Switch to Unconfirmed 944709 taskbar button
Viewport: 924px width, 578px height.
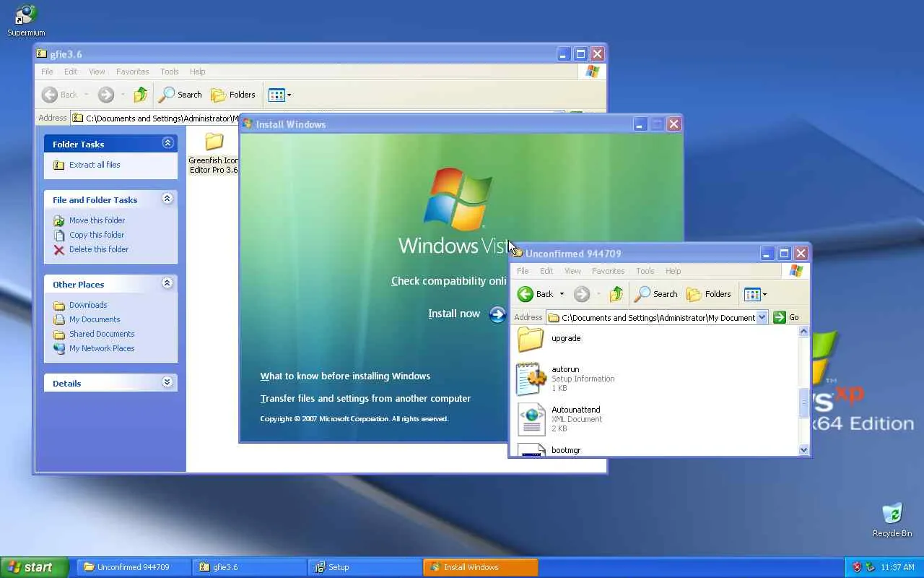134,567
